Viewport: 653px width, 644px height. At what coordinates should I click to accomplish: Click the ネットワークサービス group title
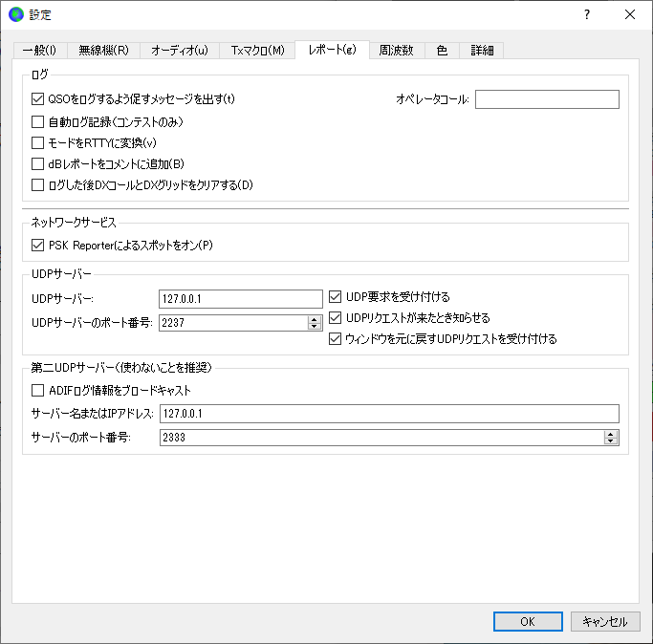pyautogui.click(x=74, y=223)
